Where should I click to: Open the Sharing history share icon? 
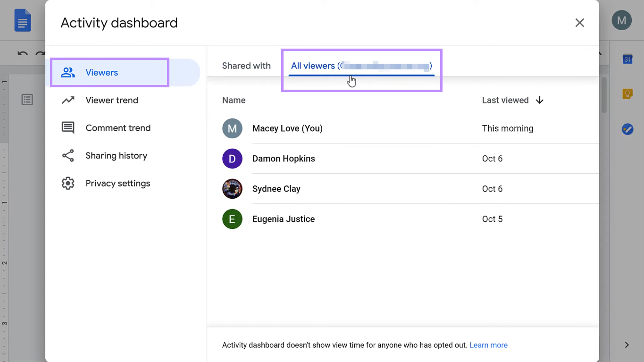click(68, 155)
